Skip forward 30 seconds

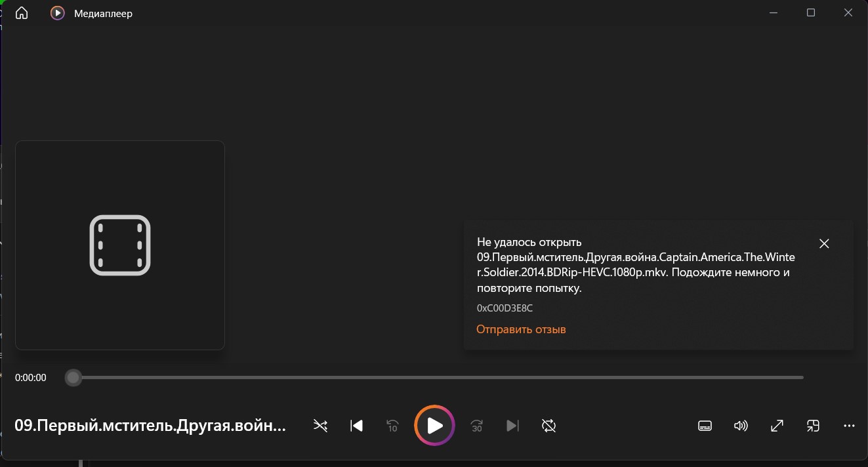tap(477, 426)
